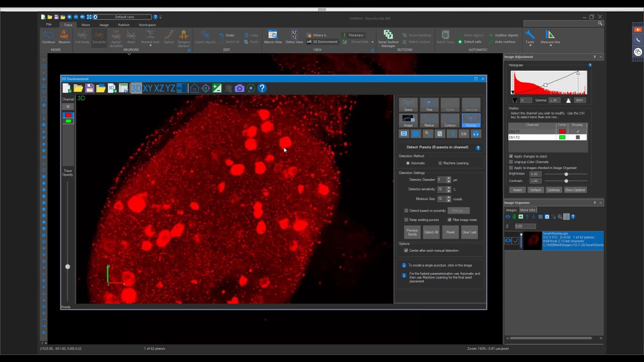Image resolution: width=644 pixels, height=362 pixels.
Task: Select the Contour tool in 3D panel
Action: [x=450, y=121]
